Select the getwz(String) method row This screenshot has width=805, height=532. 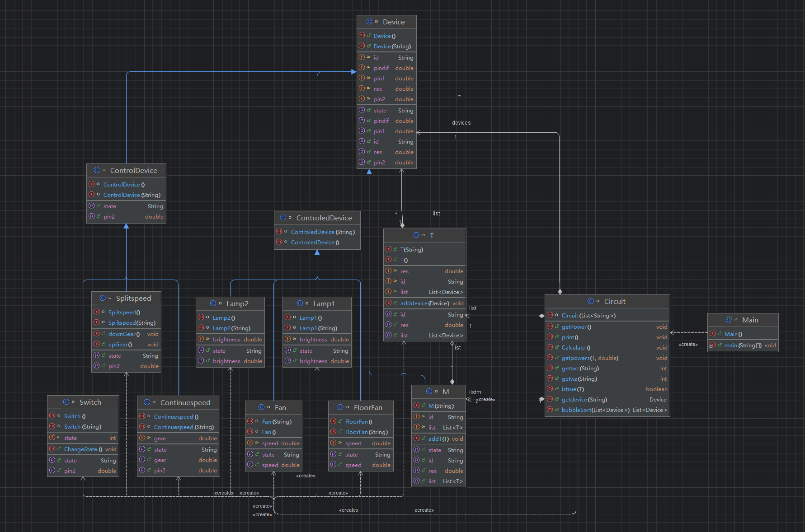click(x=607, y=378)
